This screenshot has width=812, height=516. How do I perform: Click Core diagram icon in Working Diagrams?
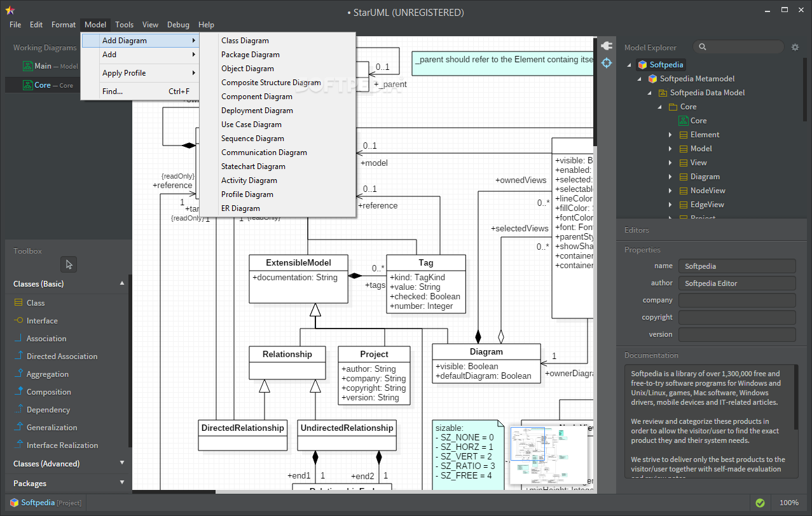pyautogui.click(x=27, y=85)
